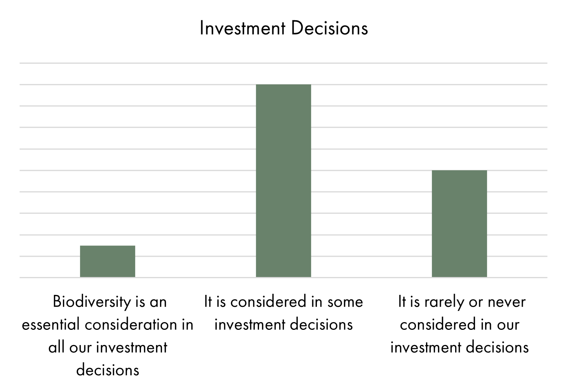The width and height of the screenshot is (567, 392).
Task: Select the shortest bar for essential biodiversity consideration
Action: (x=108, y=261)
